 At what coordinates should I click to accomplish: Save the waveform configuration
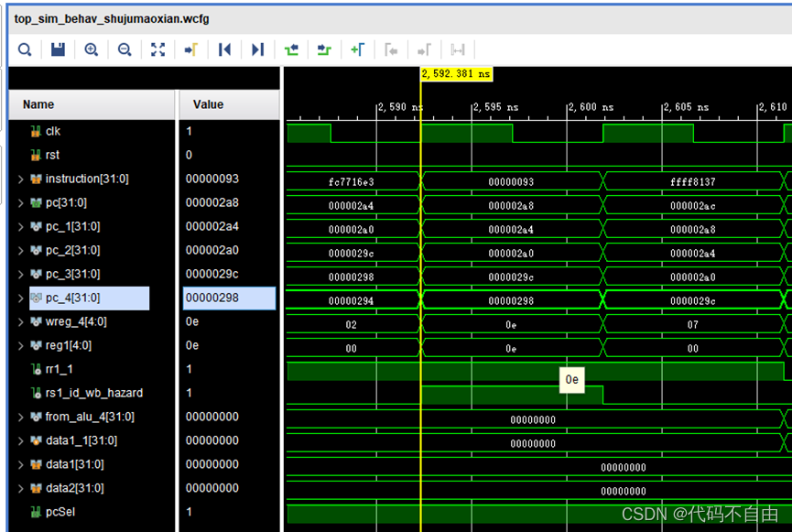tap(58, 49)
